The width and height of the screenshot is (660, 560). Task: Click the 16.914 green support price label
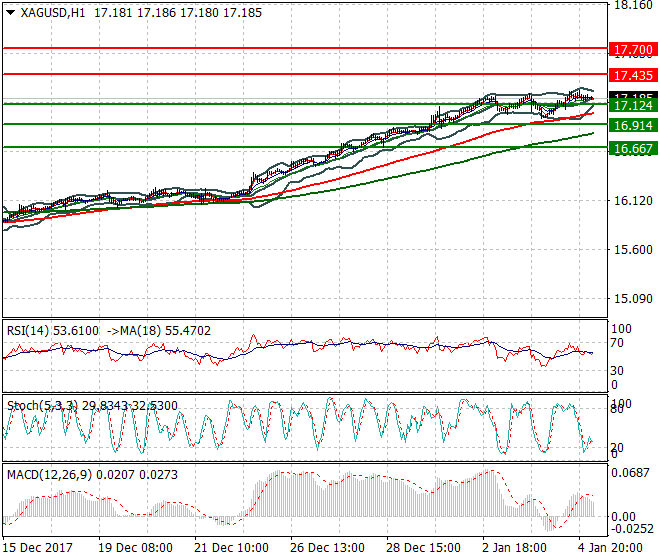(x=633, y=125)
